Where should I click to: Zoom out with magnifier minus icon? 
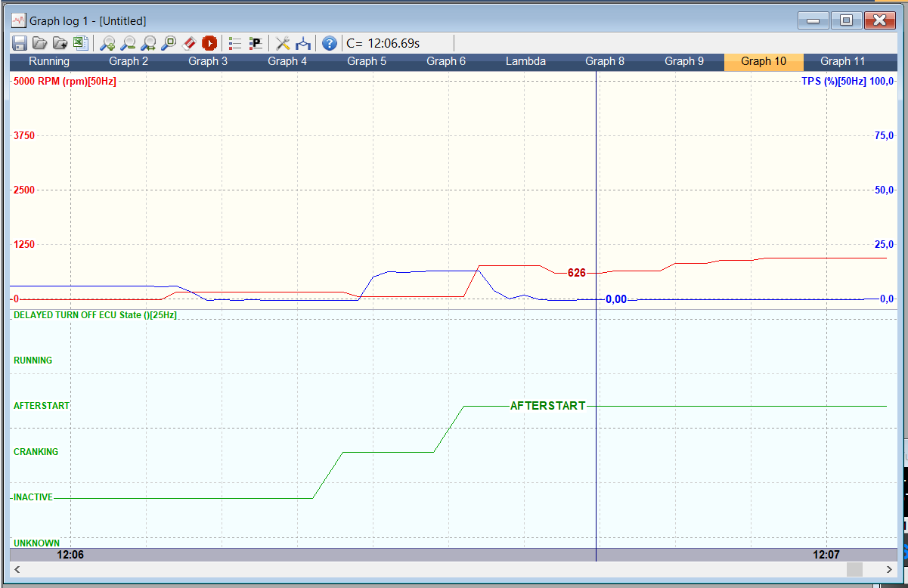click(129, 44)
